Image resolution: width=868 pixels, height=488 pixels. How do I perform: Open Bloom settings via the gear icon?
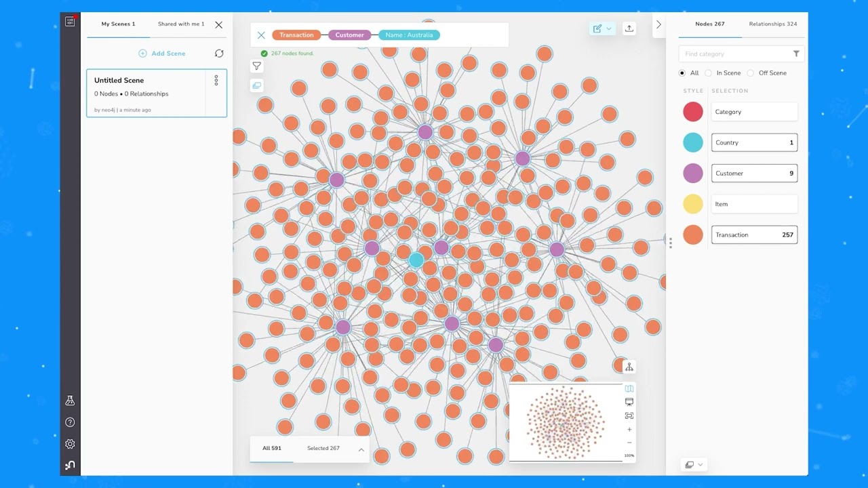(x=69, y=444)
